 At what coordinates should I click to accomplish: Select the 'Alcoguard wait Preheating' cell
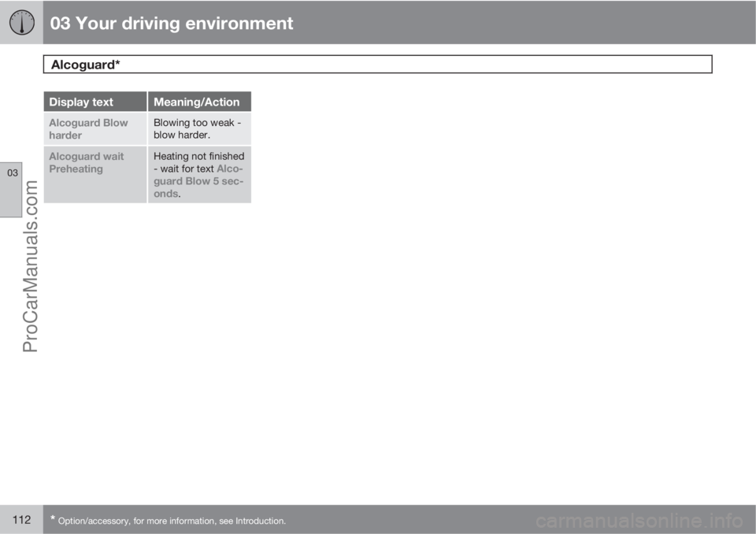95,175
